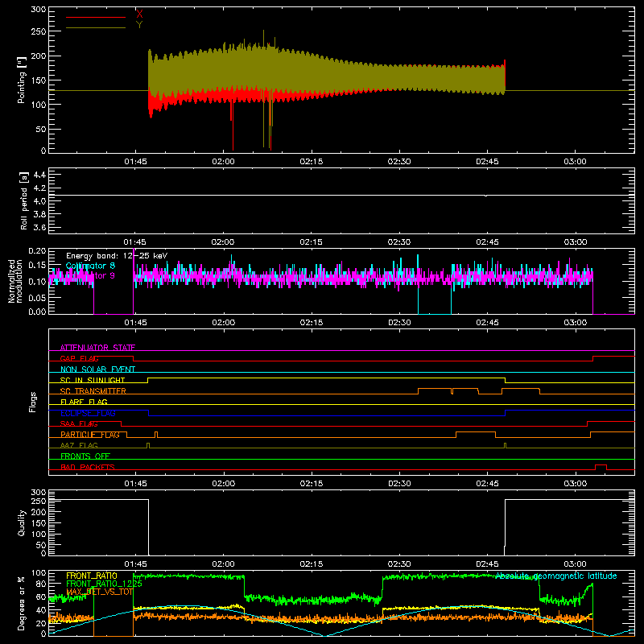Click the 3.6 tick on Roll period axis

point(39,228)
